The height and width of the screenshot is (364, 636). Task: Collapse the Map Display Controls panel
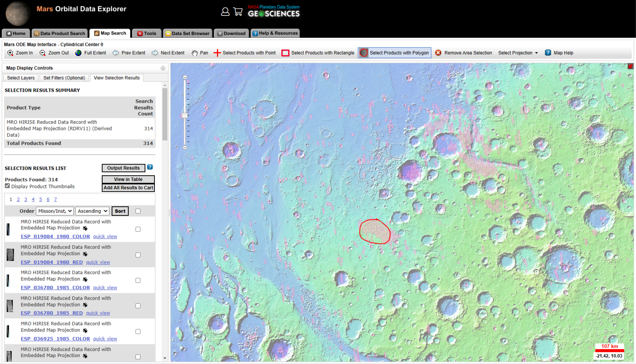coord(163,68)
